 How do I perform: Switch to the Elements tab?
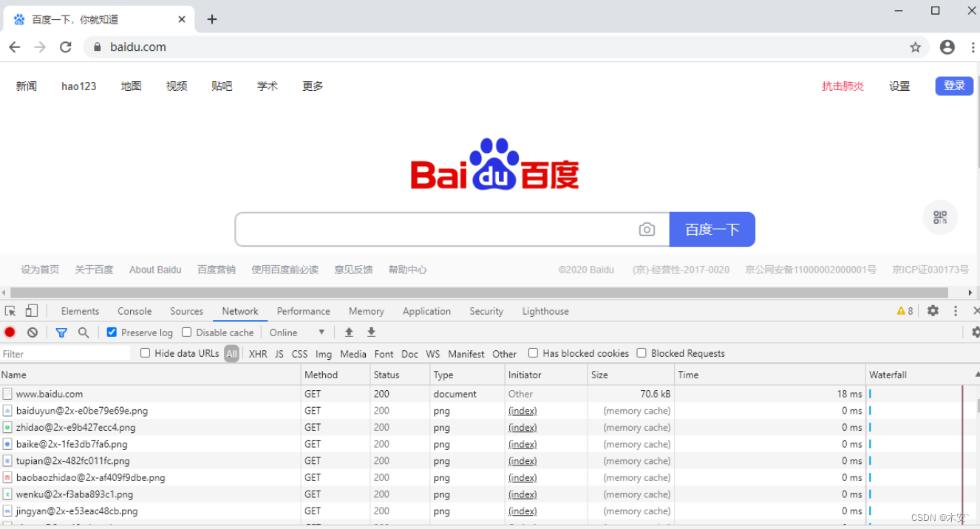click(80, 311)
